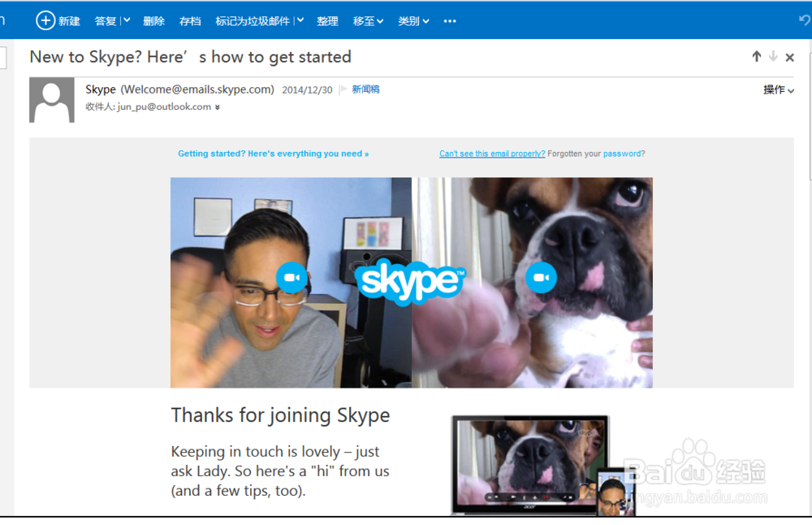
Task: Archive the email via 存档
Action: [190, 21]
